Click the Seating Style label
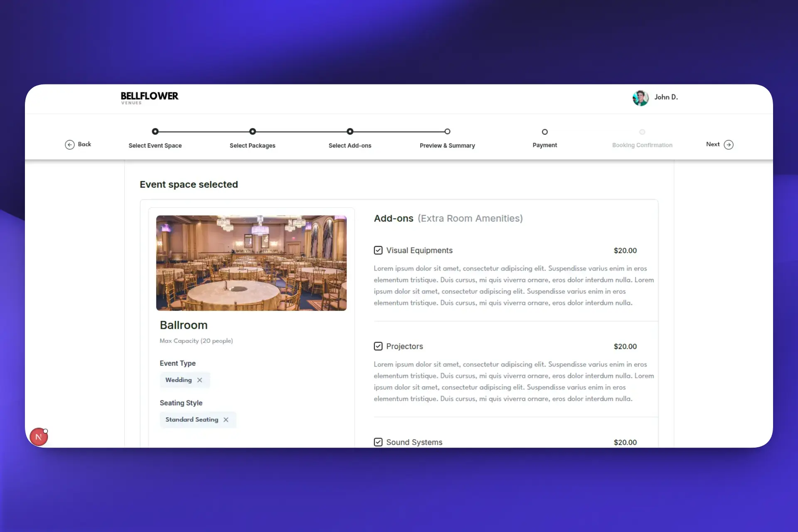This screenshot has height=532, width=798. point(181,403)
